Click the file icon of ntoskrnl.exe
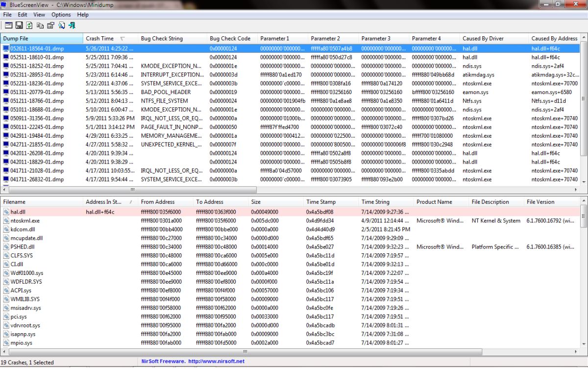 pos(6,221)
